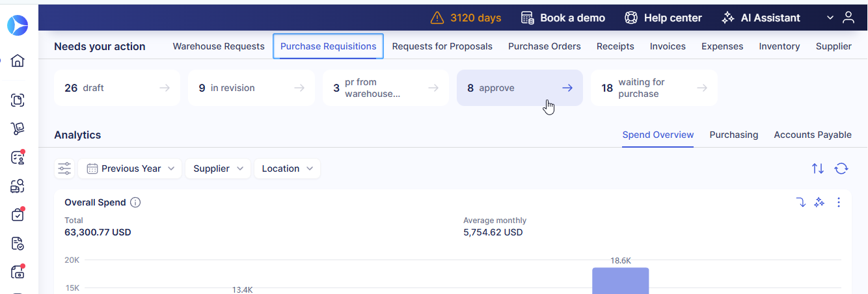Open the 8 approve card
868x294 pixels.
point(519,88)
